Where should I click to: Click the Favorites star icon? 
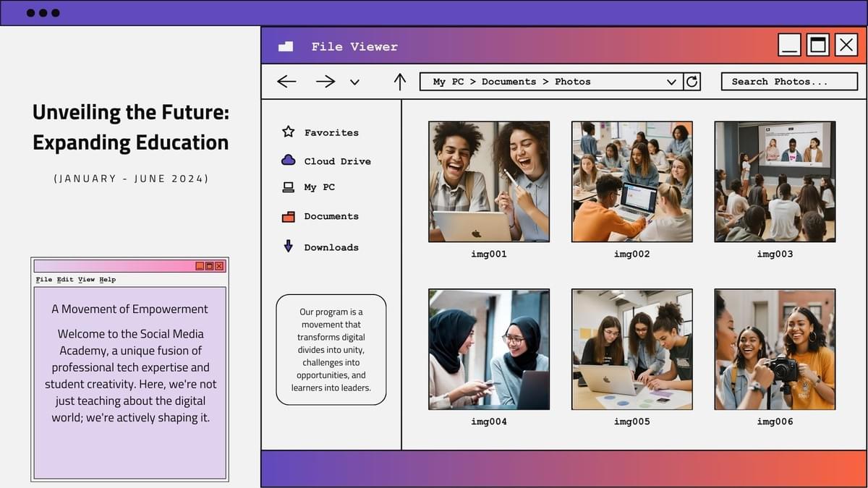click(x=288, y=132)
